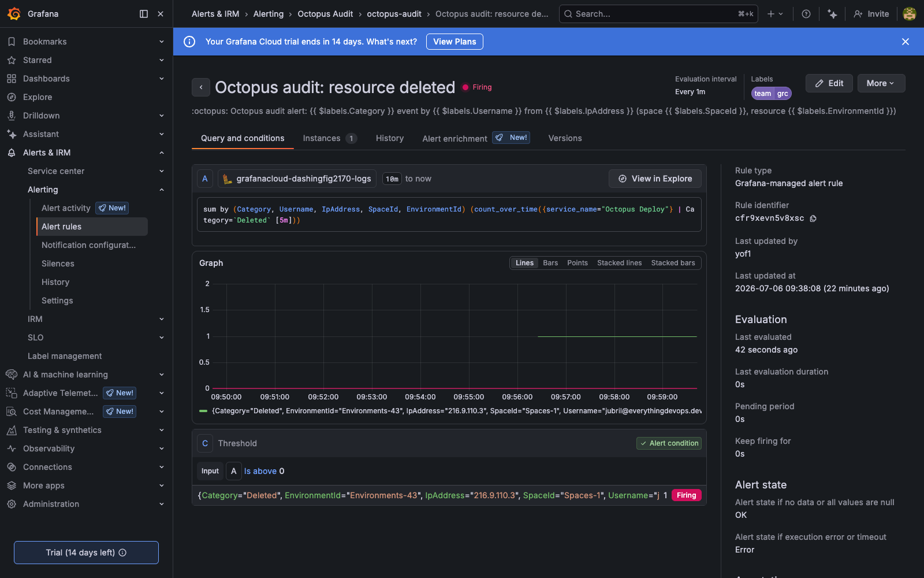924x578 pixels.
Task: Select the Stacked bars graph style
Action: point(673,263)
